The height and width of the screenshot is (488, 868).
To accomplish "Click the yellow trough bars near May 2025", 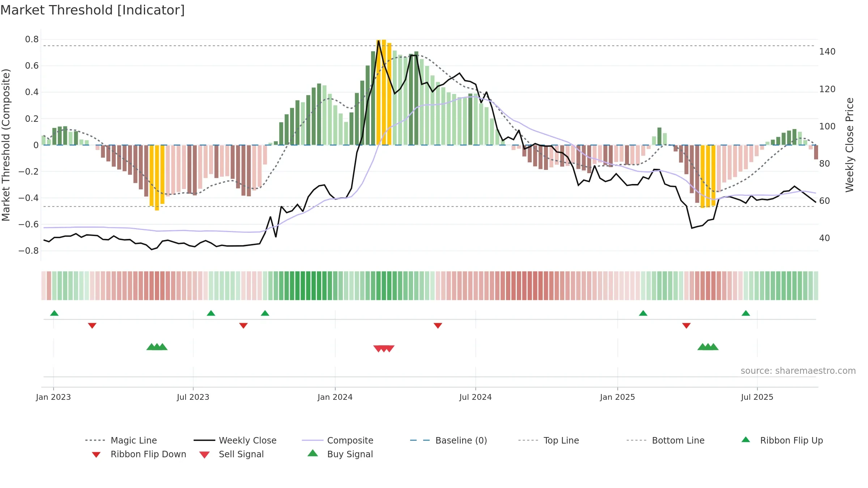I will click(x=708, y=176).
